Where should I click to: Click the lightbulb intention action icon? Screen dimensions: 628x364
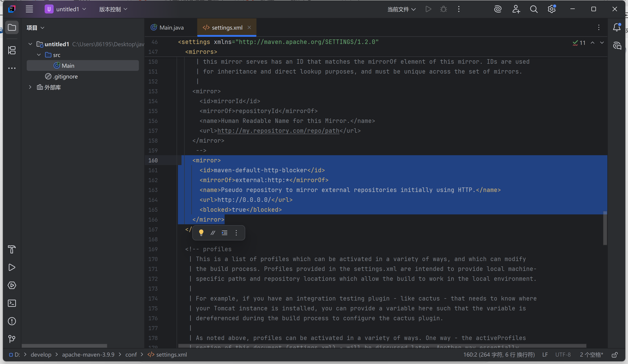click(x=201, y=233)
